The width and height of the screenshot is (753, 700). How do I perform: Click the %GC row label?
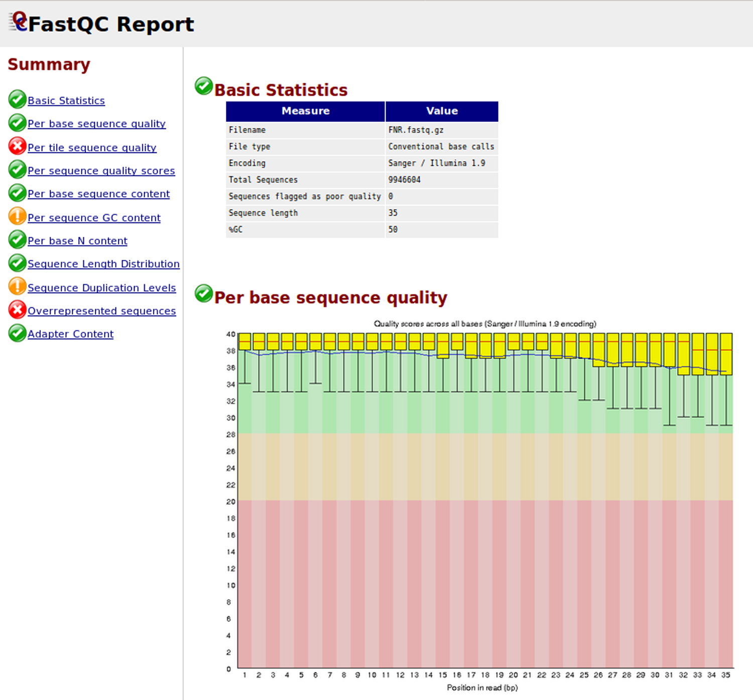[x=235, y=229]
